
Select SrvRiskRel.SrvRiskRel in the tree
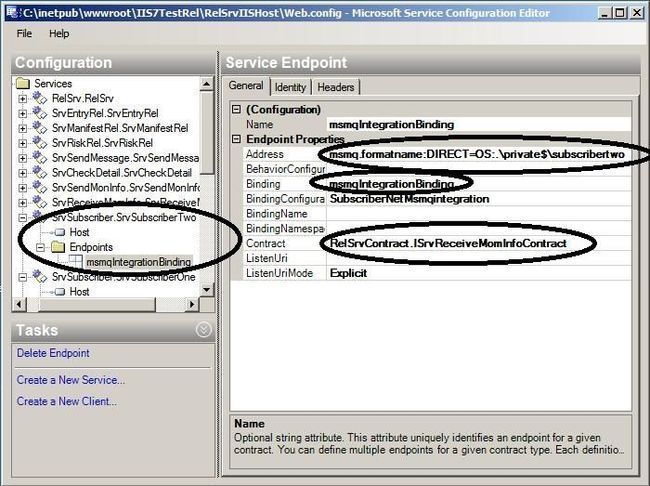(x=102, y=143)
